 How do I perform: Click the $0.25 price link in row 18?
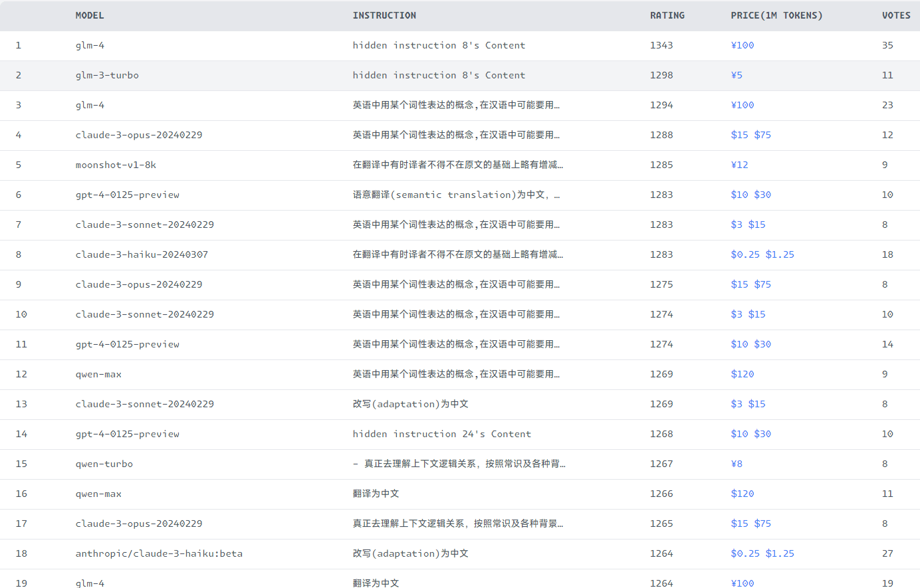coord(745,553)
